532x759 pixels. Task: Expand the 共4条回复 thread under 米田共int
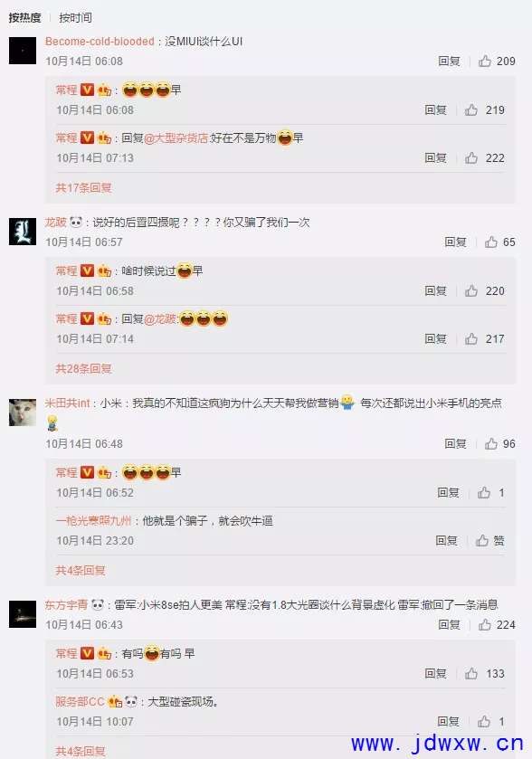(x=81, y=571)
